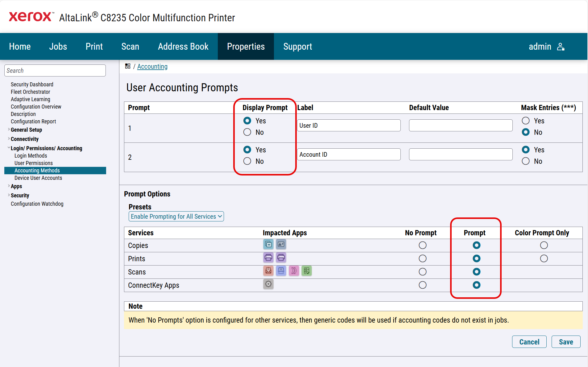Follow the Accounting breadcrumb link
The height and width of the screenshot is (367, 588).
click(152, 67)
